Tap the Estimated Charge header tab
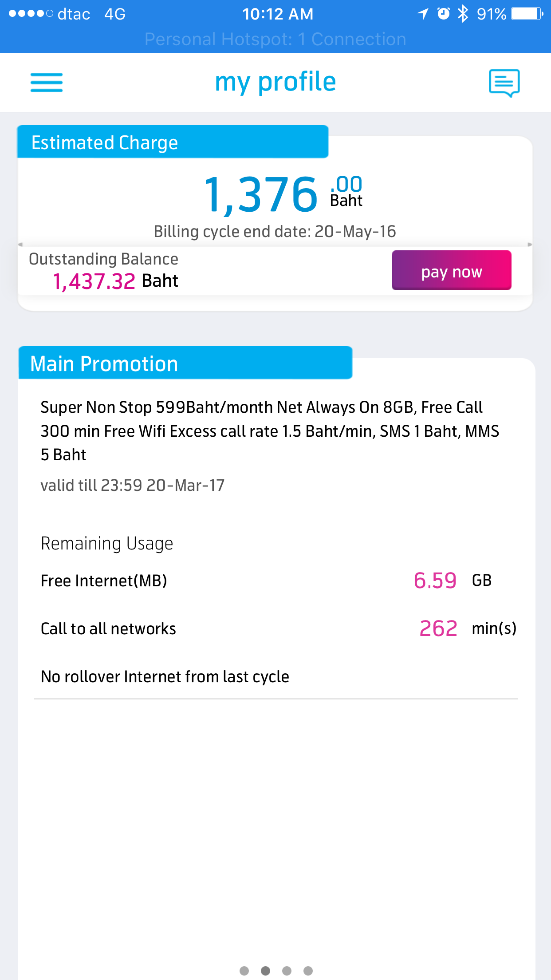The height and width of the screenshot is (980, 551). [173, 142]
